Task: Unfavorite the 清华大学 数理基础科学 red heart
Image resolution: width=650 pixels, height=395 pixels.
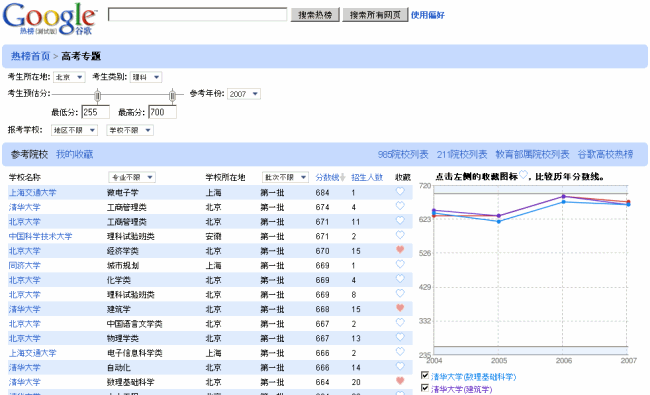Action: point(400,380)
